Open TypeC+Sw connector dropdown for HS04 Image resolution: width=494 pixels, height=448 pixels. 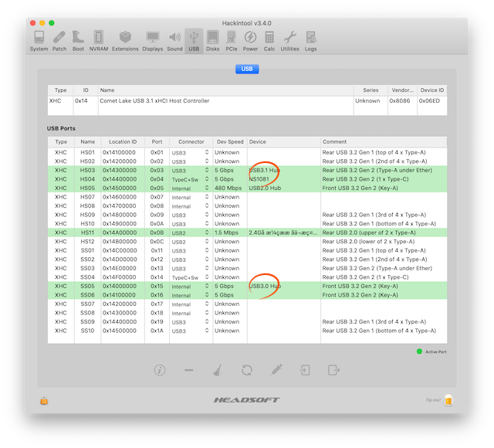(x=191, y=179)
